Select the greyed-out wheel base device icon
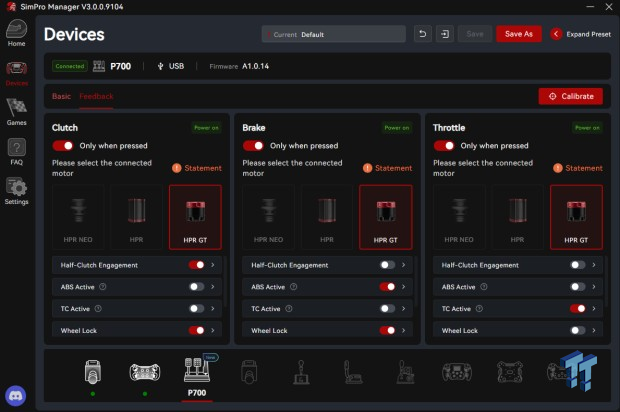The width and height of the screenshot is (620, 412). 249,372
